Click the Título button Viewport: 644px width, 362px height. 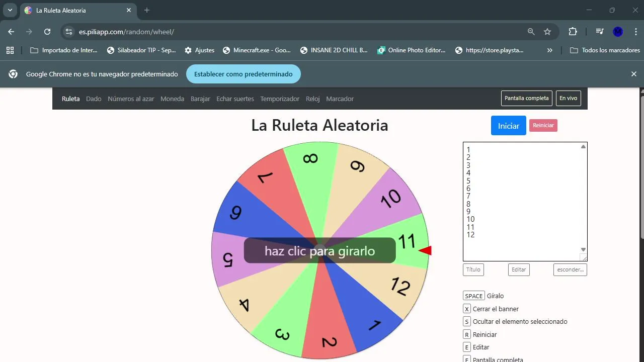pyautogui.click(x=473, y=269)
